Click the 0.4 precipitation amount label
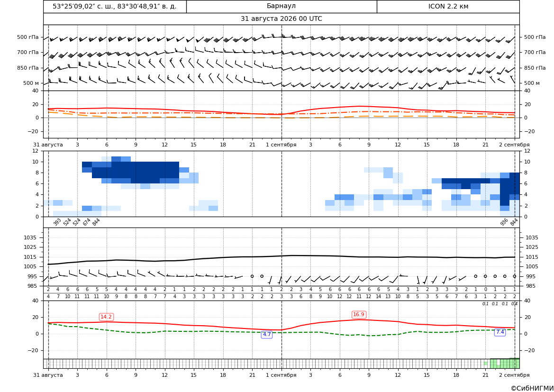554x392 pixels. tap(515, 304)
